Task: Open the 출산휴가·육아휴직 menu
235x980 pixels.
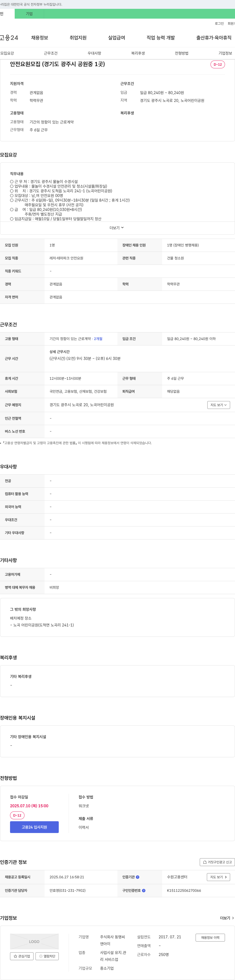Action: point(214,38)
